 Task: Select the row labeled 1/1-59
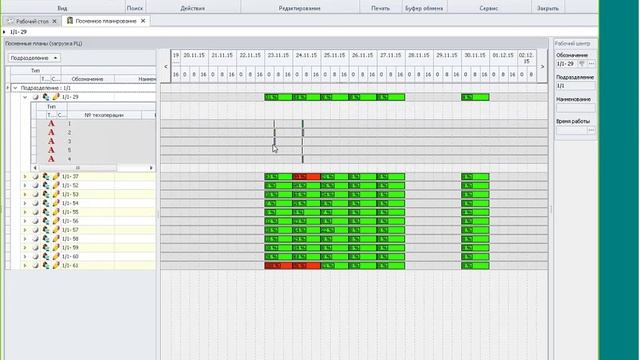70,247
